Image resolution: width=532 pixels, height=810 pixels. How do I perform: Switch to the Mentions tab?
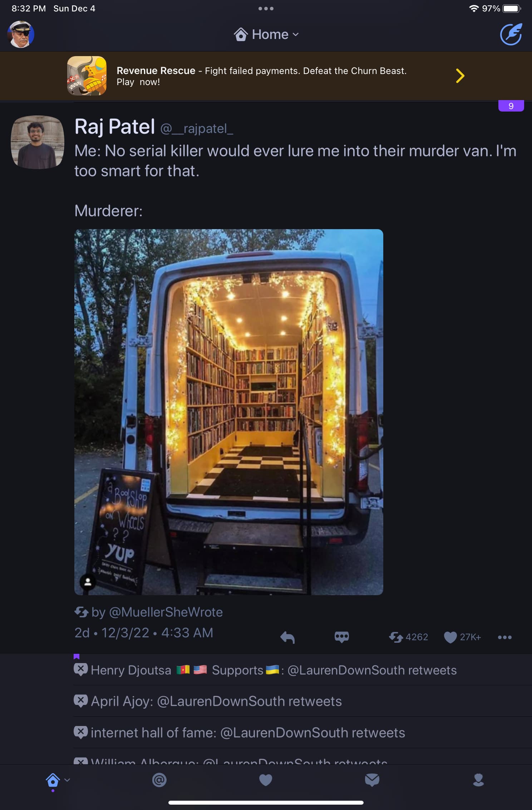(x=159, y=780)
